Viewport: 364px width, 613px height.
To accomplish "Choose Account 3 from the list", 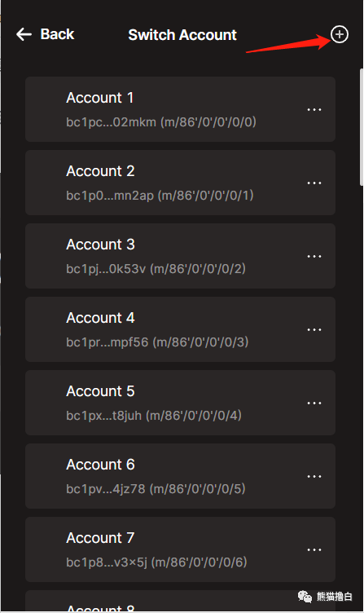I will click(181, 256).
